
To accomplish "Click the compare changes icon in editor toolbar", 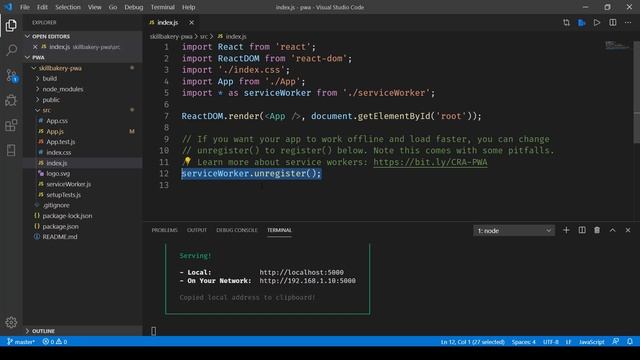I will pos(566,22).
